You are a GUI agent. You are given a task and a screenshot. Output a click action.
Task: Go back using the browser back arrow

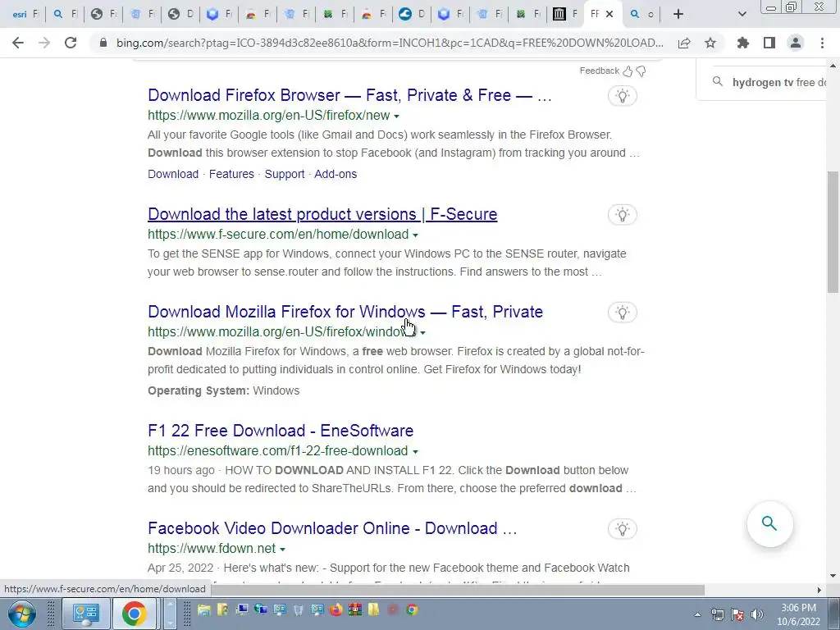point(18,43)
